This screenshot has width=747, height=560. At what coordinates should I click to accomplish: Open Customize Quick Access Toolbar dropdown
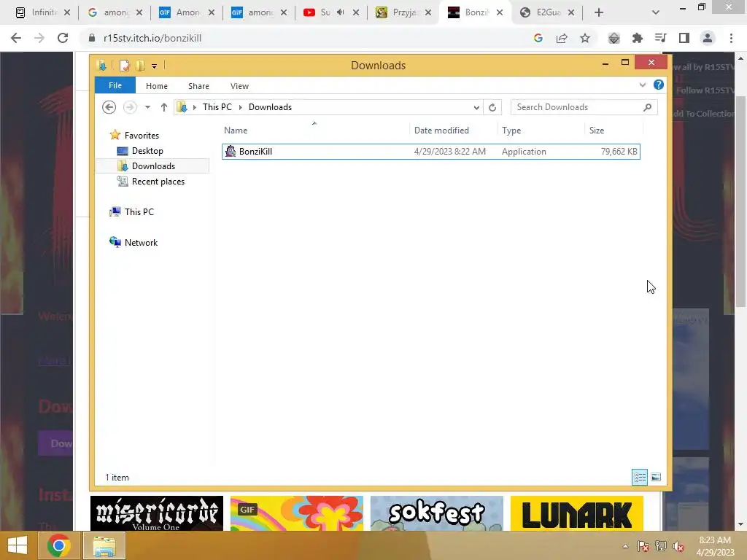pyautogui.click(x=155, y=66)
